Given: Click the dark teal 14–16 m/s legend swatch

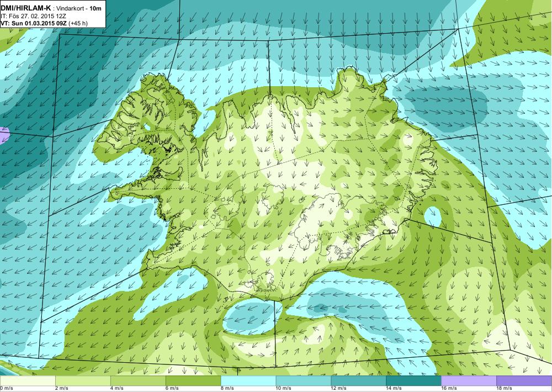Looking at the screenshot, I should (x=413, y=381).
